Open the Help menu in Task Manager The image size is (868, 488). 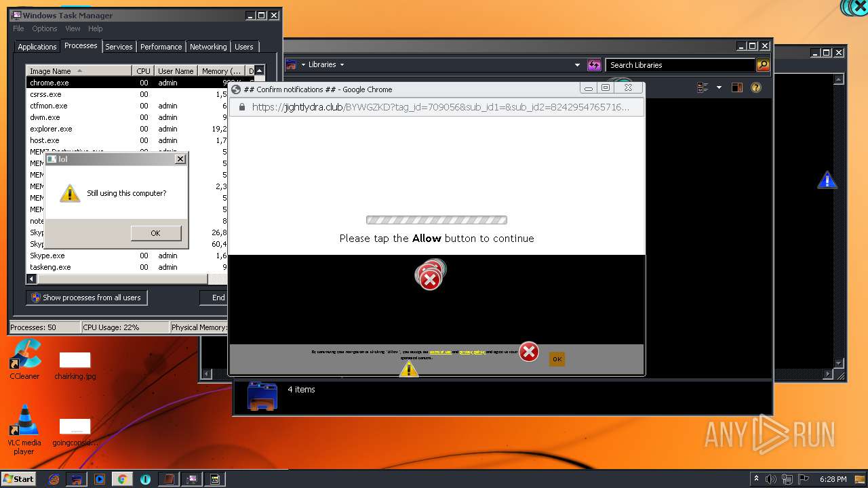(96, 28)
